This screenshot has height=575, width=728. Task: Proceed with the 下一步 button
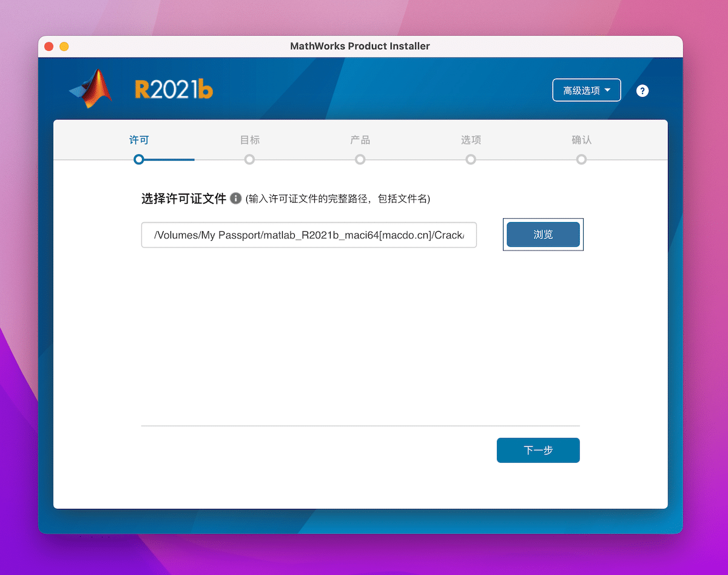tap(538, 450)
